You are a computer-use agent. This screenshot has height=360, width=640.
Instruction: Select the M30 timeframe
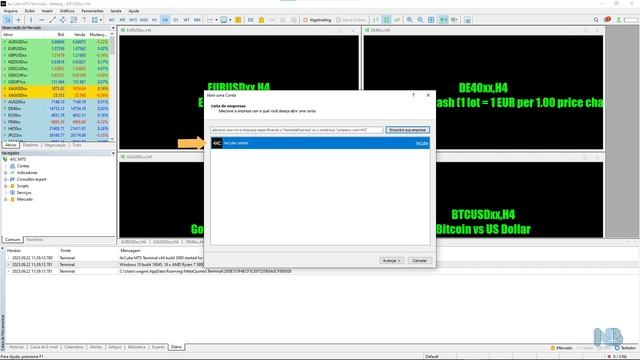coord(144,20)
